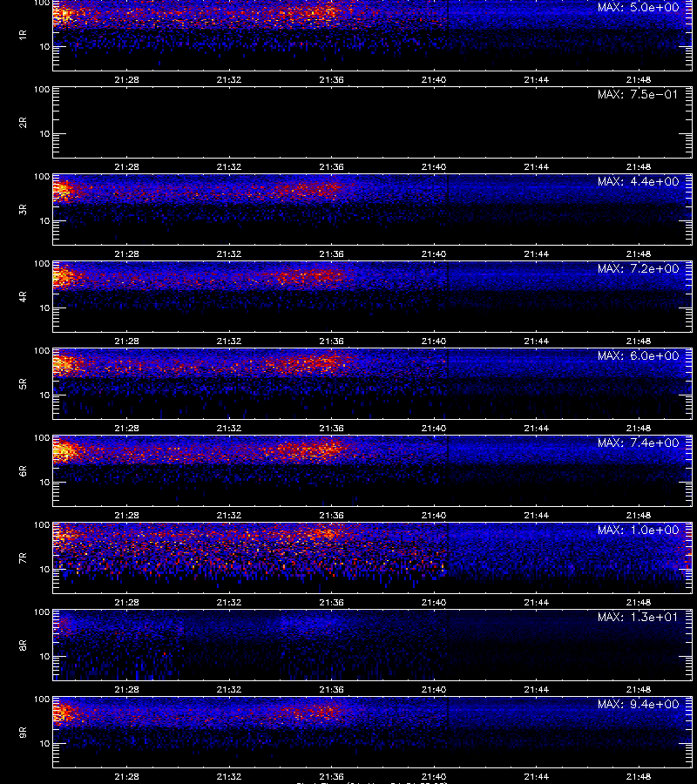Click 21:44 time label below panel 2R

pyautogui.click(x=536, y=167)
